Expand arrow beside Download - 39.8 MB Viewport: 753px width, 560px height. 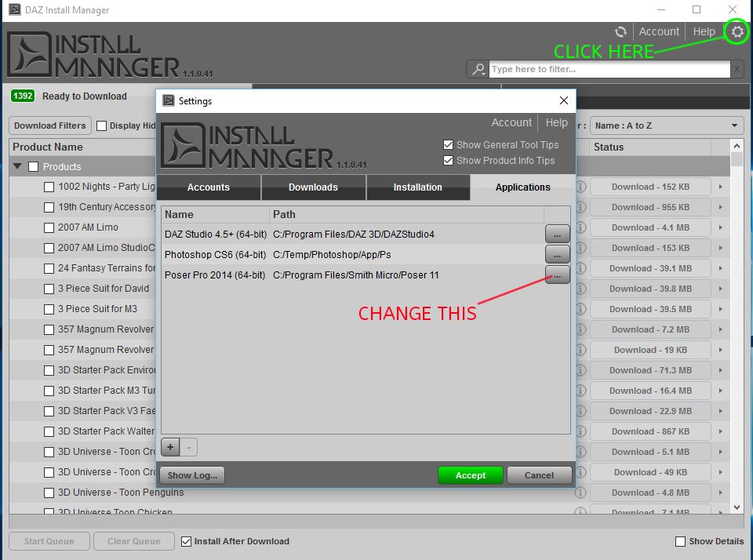pyautogui.click(x=720, y=289)
